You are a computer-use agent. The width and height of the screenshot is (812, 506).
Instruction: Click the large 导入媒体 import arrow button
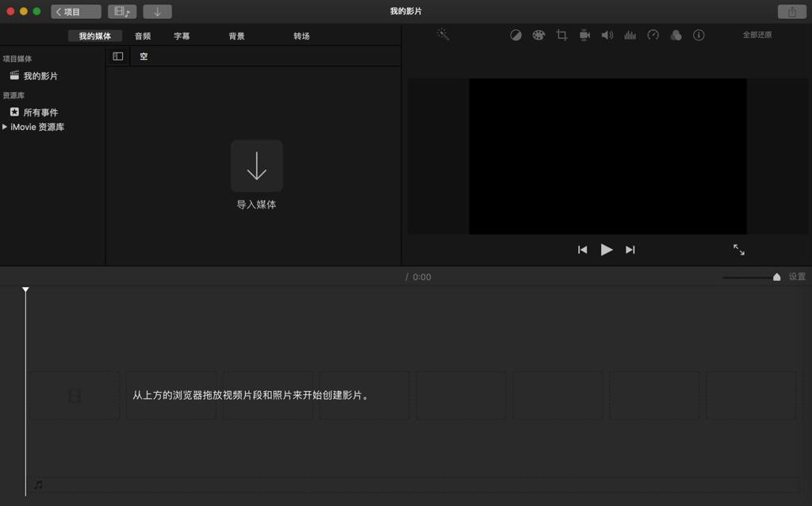257,166
